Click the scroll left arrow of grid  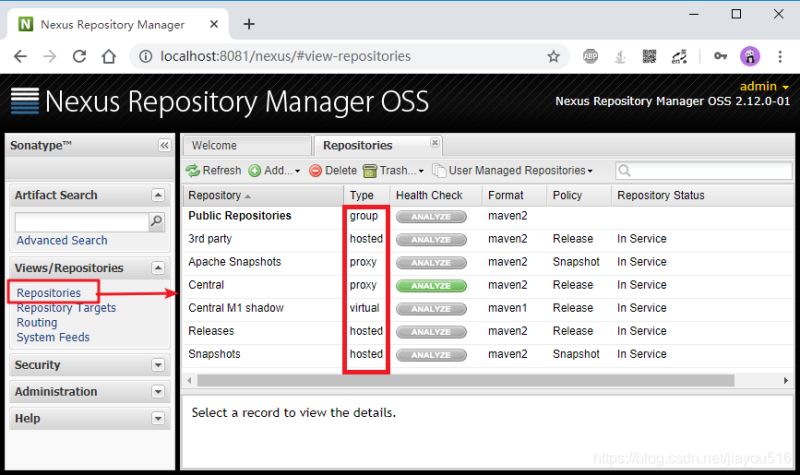coord(189,381)
